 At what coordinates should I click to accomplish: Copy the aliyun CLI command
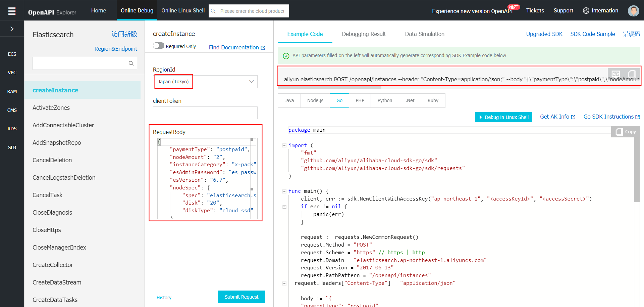pyautogui.click(x=632, y=74)
